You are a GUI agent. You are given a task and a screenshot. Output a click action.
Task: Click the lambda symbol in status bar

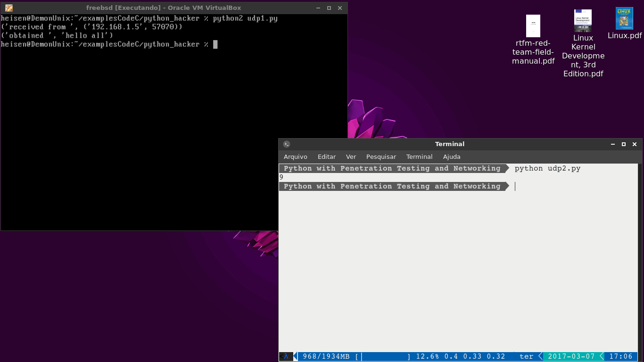coord(286,356)
